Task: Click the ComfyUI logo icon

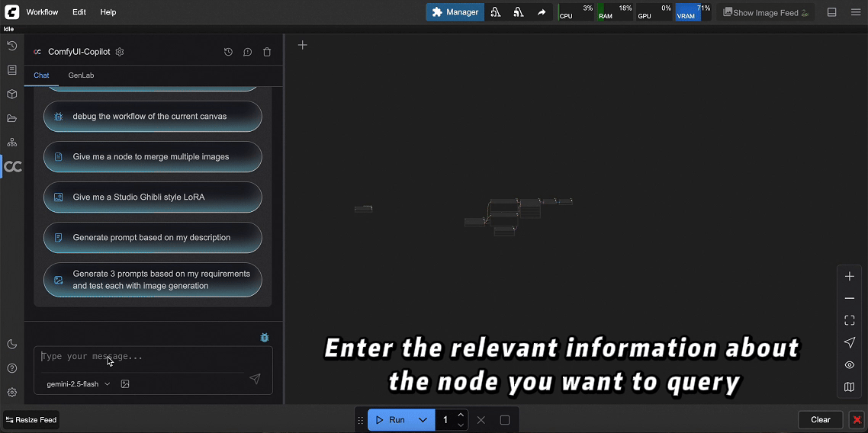Action: (x=11, y=11)
